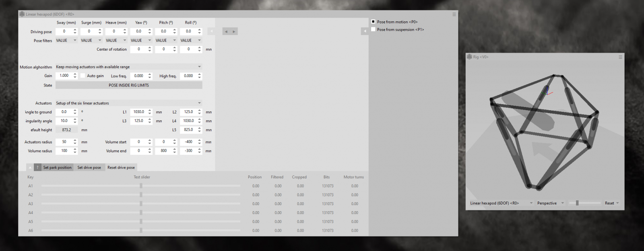Click the Reset button in Rig viewer
The height and width of the screenshot is (251, 644).
click(x=609, y=203)
